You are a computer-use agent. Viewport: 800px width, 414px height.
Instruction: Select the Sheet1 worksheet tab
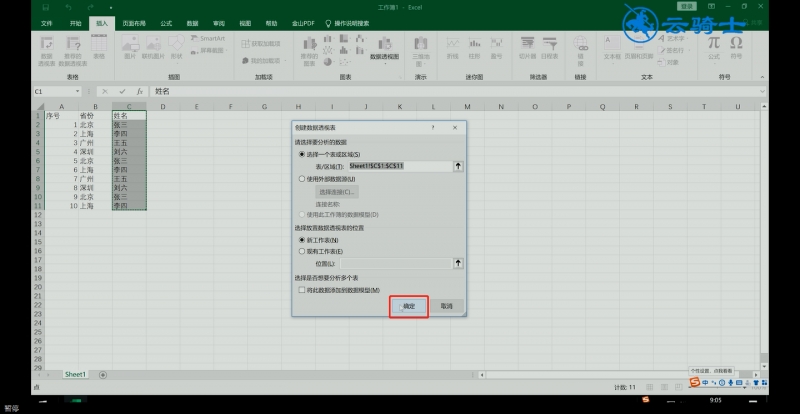coord(75,374)
